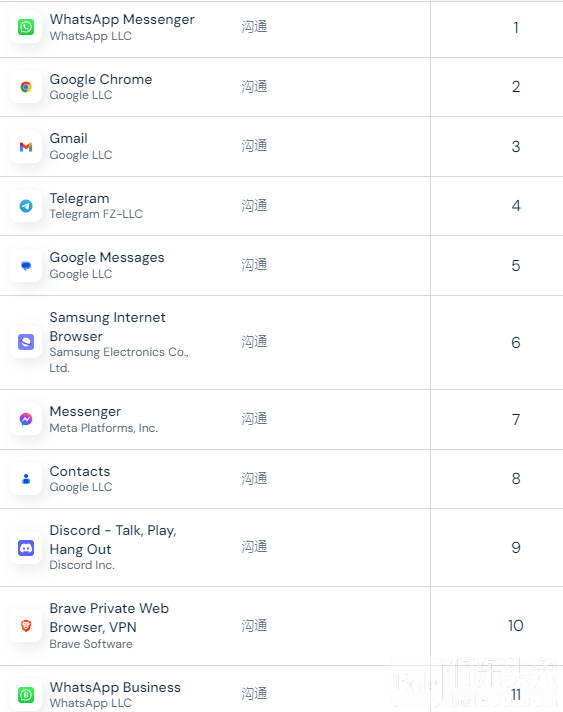Click the Gmail app icon
The height and width of the screenshot is (712, 563).
pyautogui.click(x=26, y=147)
